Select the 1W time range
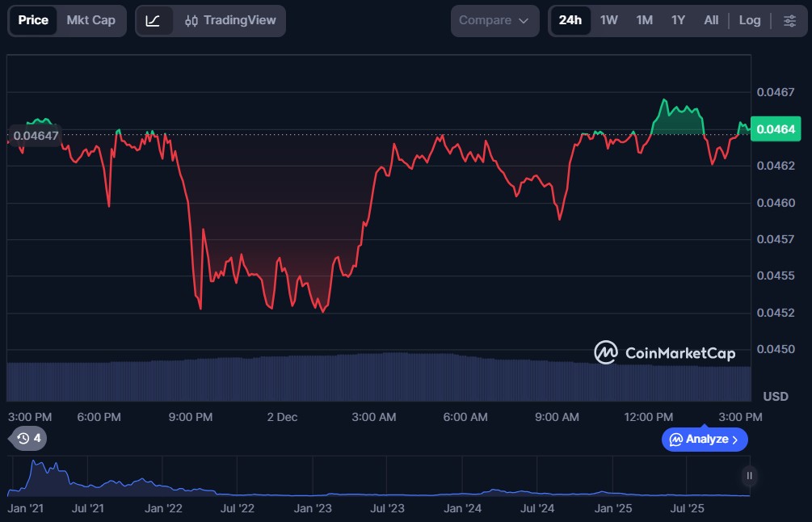 click(x=608, y=20)
